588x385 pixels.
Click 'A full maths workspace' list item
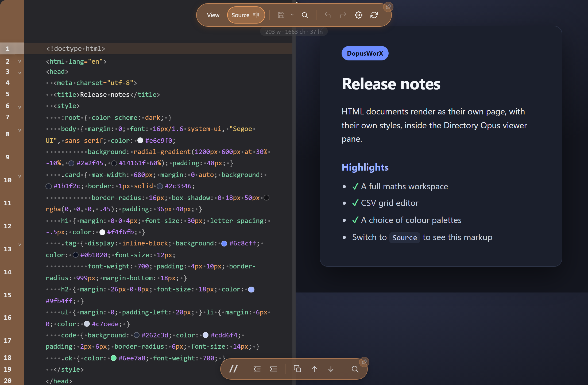click(400, 186)
